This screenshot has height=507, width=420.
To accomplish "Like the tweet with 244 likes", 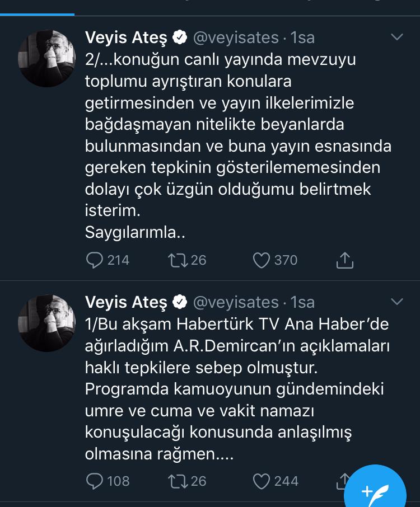I will tap(262, 481).
